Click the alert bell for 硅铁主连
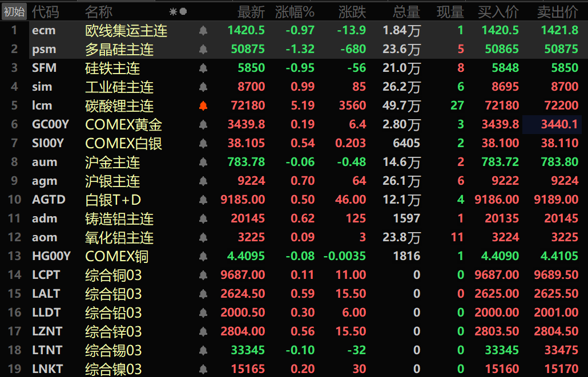 tap(203, 68)
